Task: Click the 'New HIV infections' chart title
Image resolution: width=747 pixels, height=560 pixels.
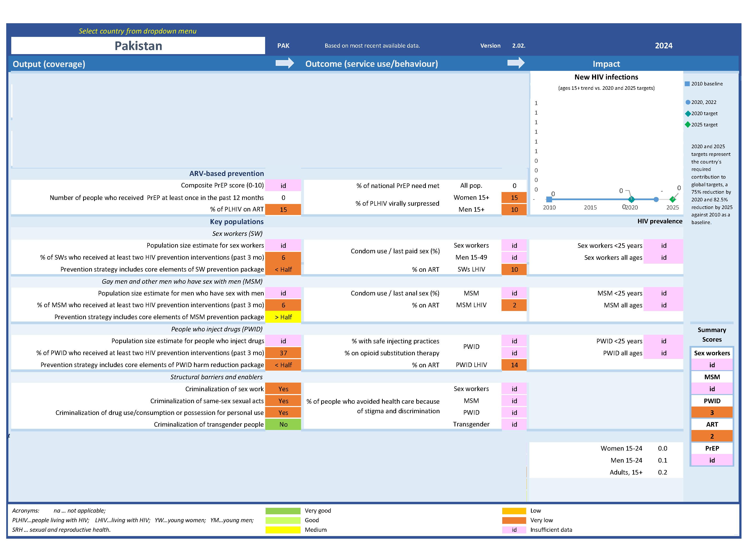Action: tap(606, 77)
